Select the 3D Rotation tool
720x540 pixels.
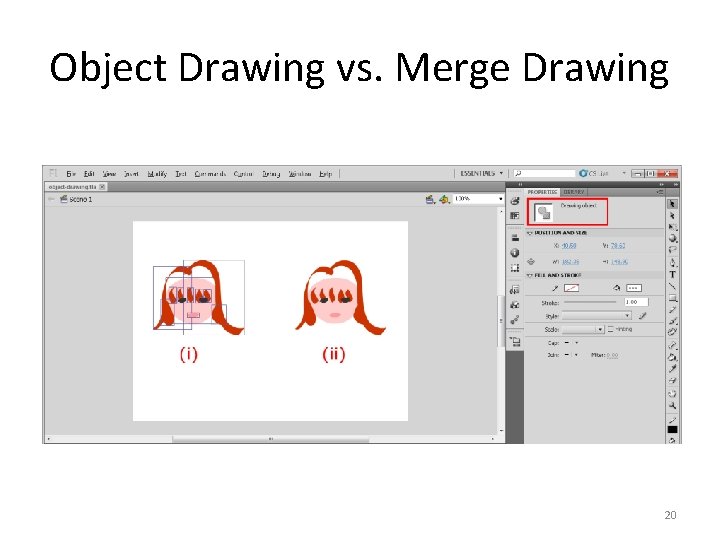[x=672, y=238]
